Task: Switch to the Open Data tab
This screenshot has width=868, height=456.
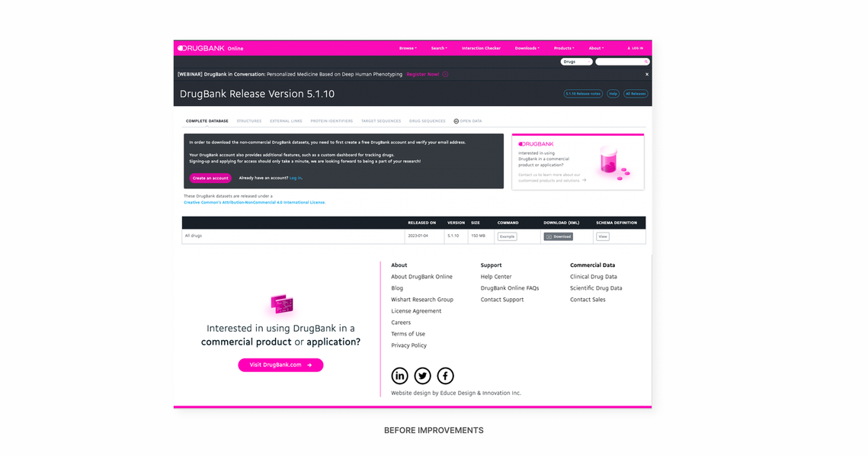Action: pyautogui.click(x=468, y=120)
